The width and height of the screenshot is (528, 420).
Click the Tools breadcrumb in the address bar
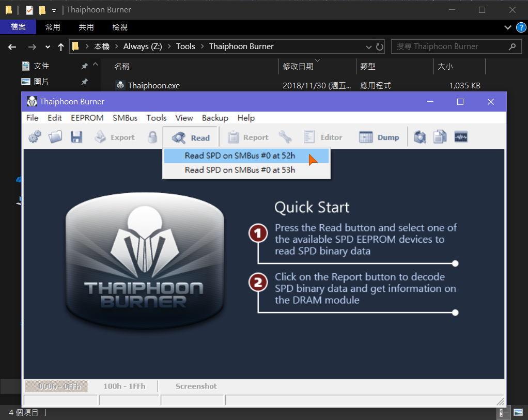click(x=185, y=46)
